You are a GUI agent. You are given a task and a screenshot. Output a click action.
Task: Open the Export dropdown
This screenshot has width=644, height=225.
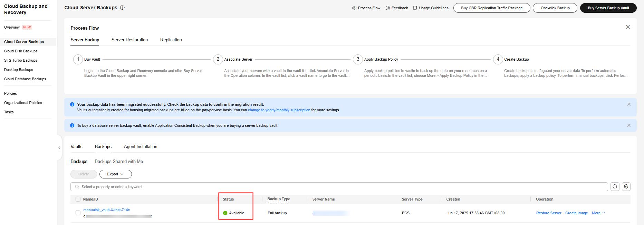tap(116, 174)
